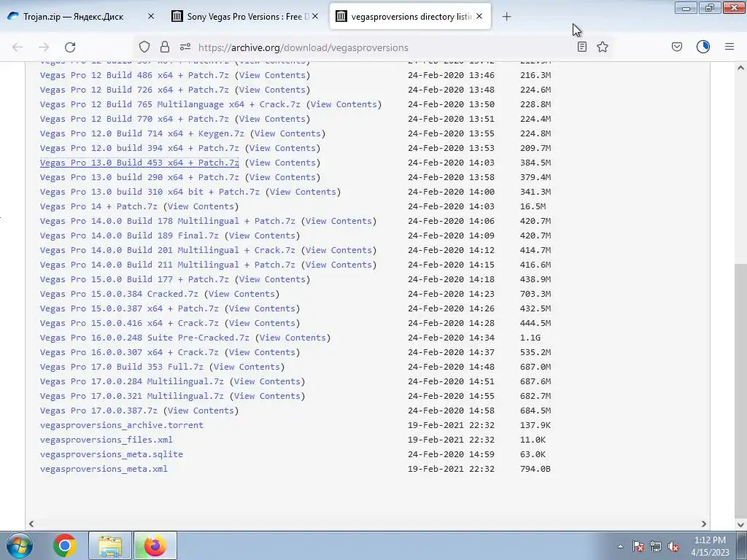Screen dimensions: 747x560
Task: Reload the current page
Action: (70, 47)
